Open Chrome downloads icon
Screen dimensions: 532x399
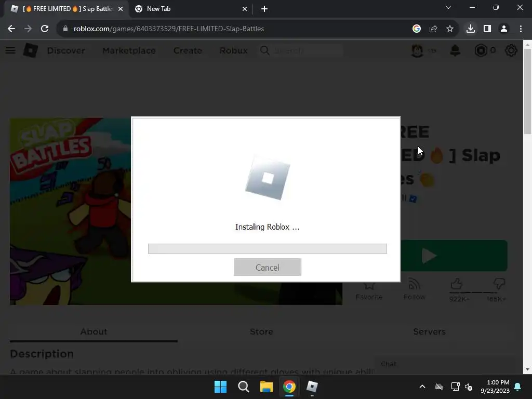pyautogui.click(x=471, y=29)
